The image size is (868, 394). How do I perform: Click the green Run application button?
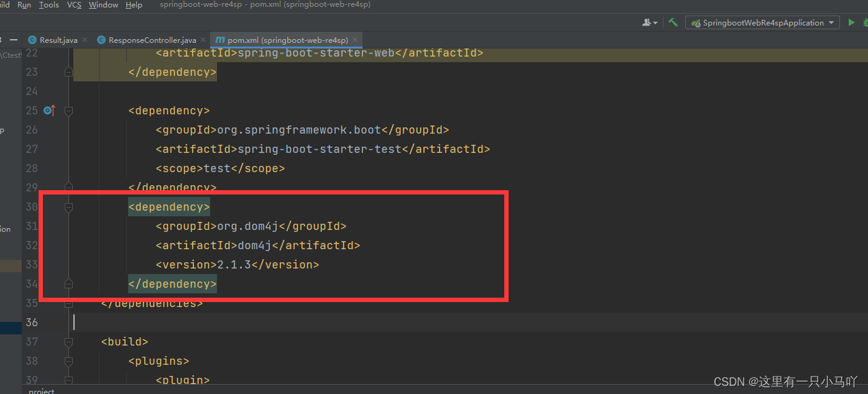(851, 22)
